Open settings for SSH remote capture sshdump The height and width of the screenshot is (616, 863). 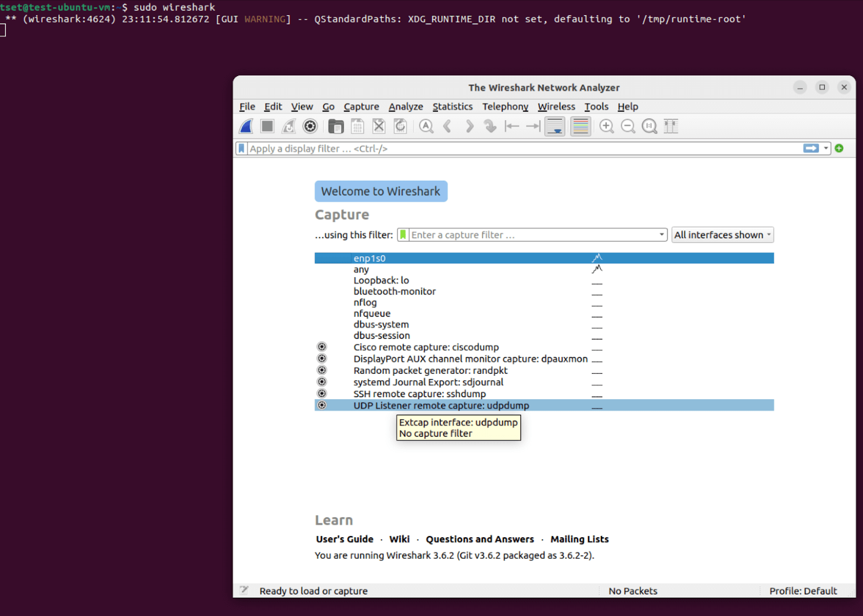coord(322,393)
